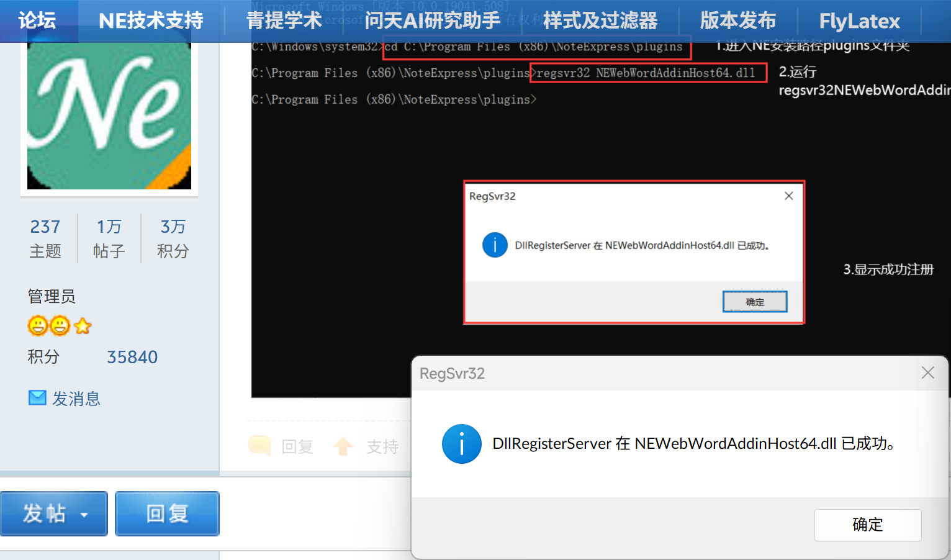
Task: Click the 支持 up-arrow icon
Action: [343, 446]
